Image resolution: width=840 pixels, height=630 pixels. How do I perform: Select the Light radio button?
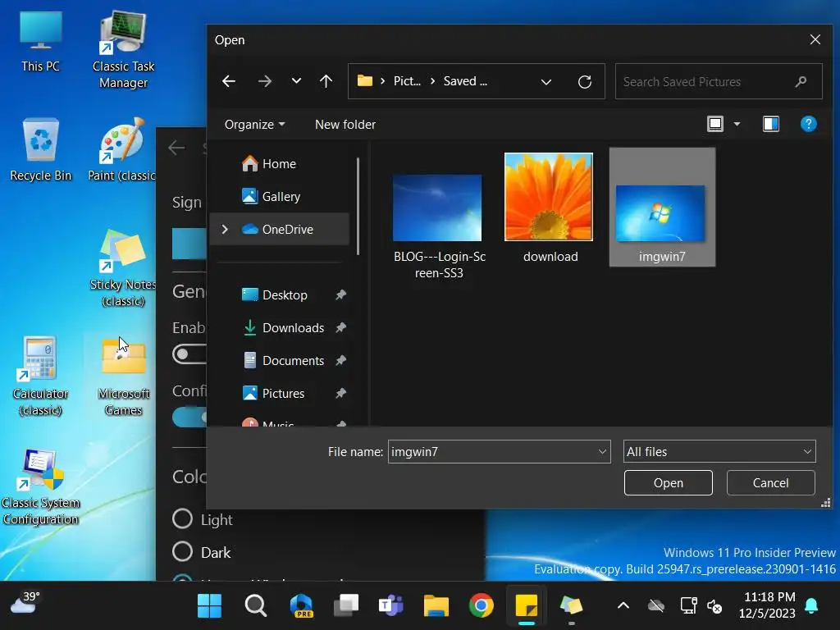182,518
